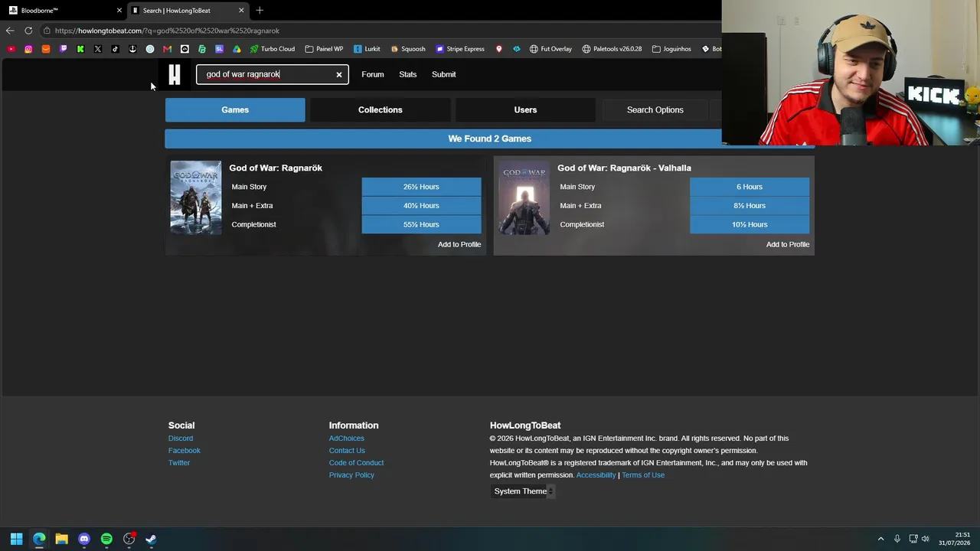Open Search Options
Screen dimensions: 980x551
click(655, 110)
